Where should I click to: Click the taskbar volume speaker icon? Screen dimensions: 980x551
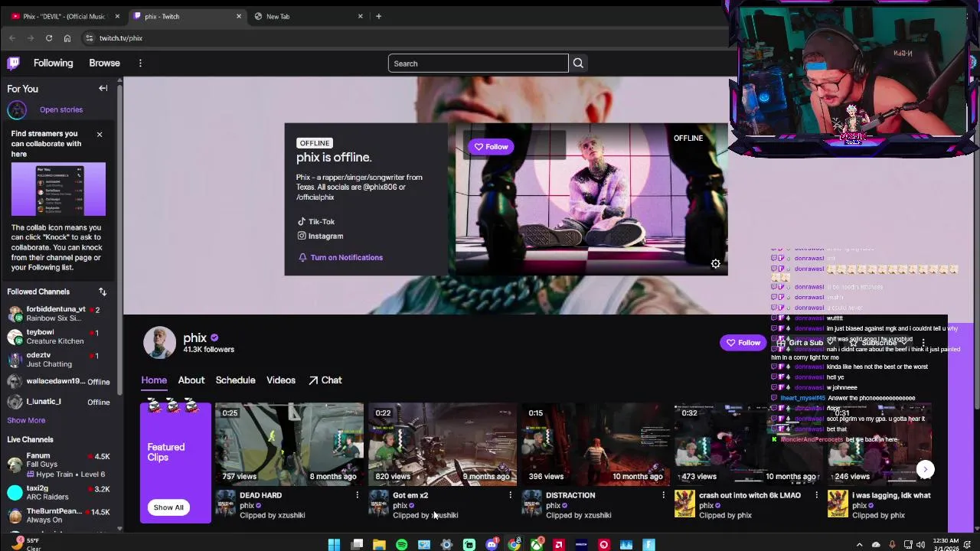click(921, 545)
